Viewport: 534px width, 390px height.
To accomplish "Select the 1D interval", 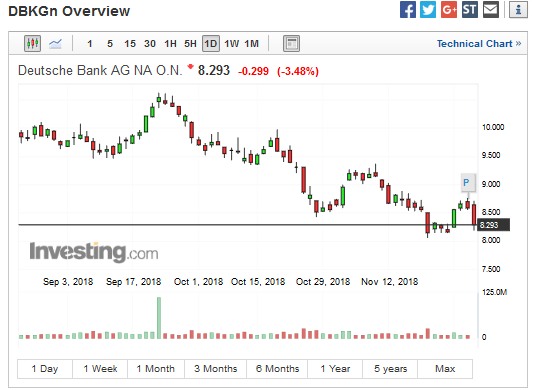I will point(211,44).
